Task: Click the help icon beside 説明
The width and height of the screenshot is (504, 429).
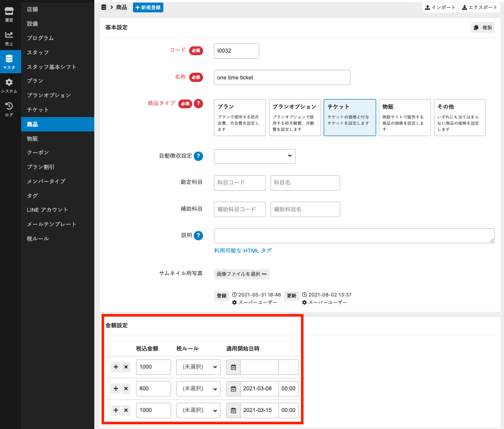Action: tap(198, 236)
